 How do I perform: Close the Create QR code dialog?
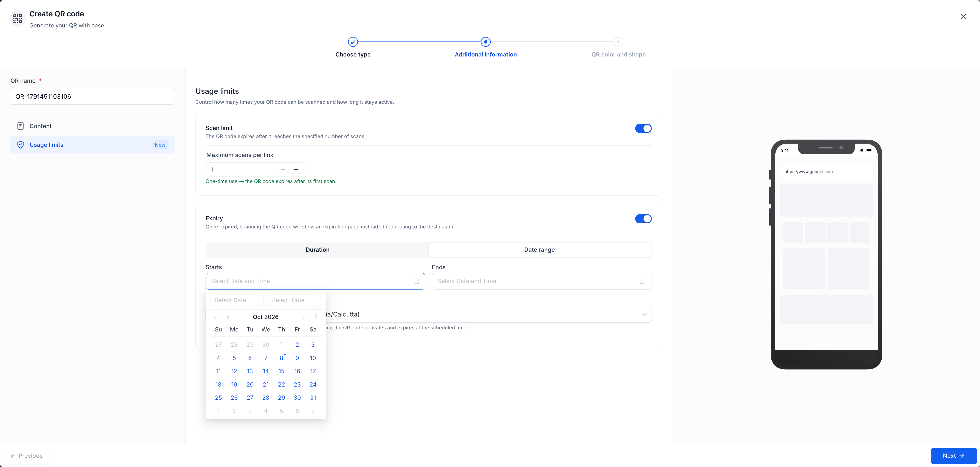(x=963, y=16)
